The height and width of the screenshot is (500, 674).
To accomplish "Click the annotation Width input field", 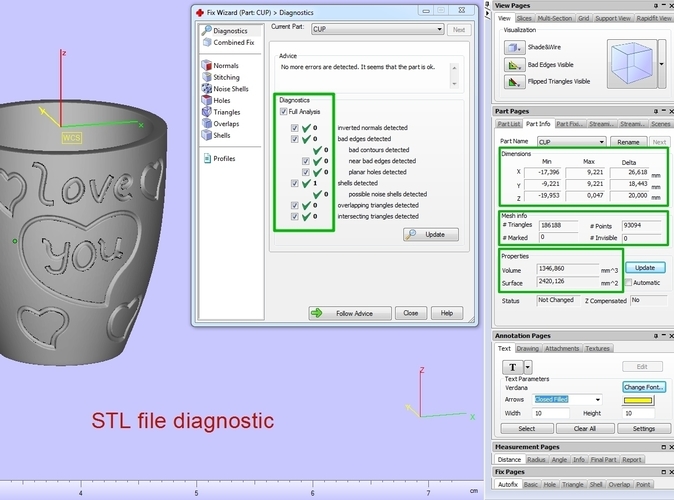I will coord(551,413).
